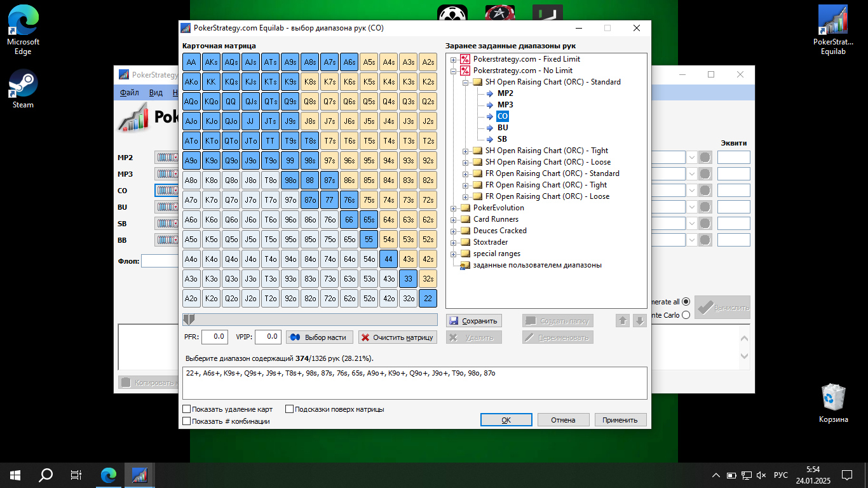Click the move range up arrow button
The image size is (868, 488).
(x=622, y=321)
